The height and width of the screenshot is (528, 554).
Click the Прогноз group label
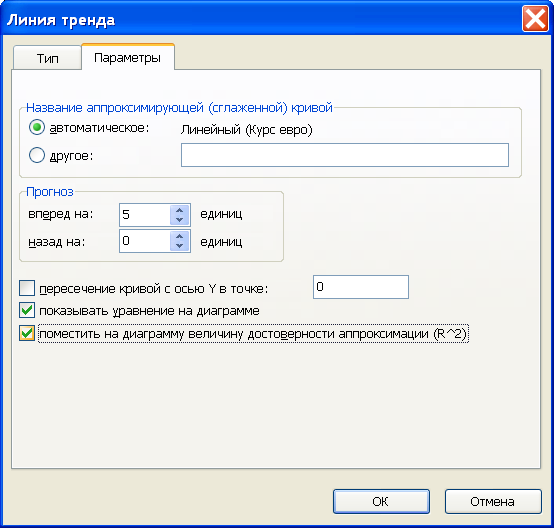pos(50,192)
